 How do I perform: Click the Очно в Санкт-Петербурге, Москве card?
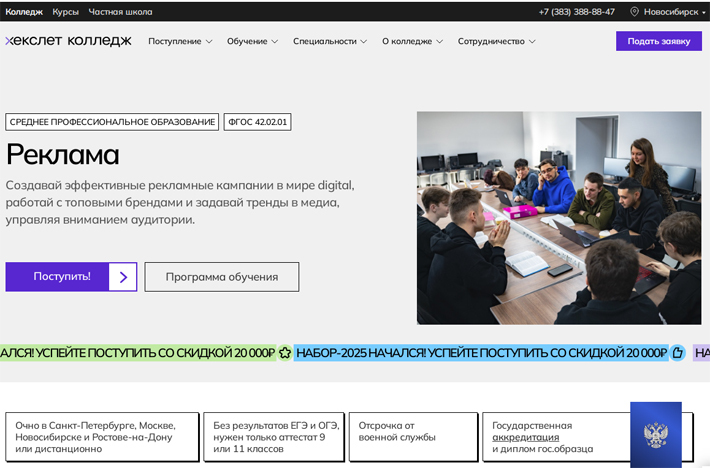(102, 437)
